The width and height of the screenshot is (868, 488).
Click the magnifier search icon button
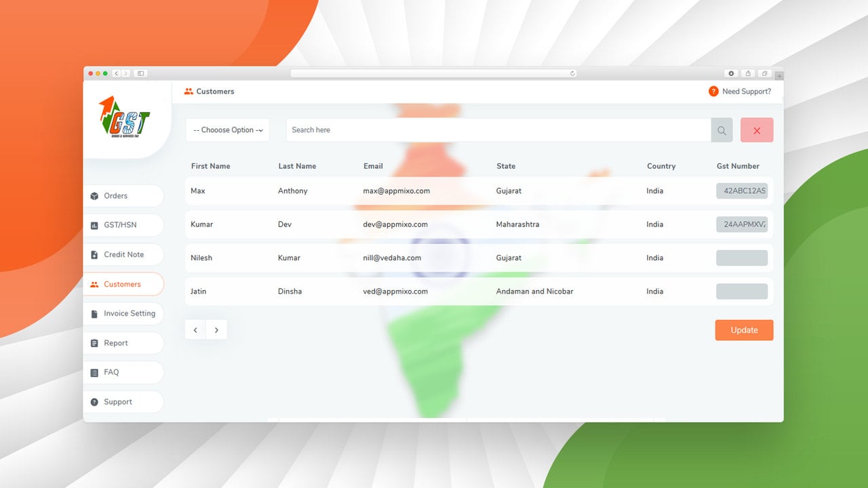tap(722, 130)
